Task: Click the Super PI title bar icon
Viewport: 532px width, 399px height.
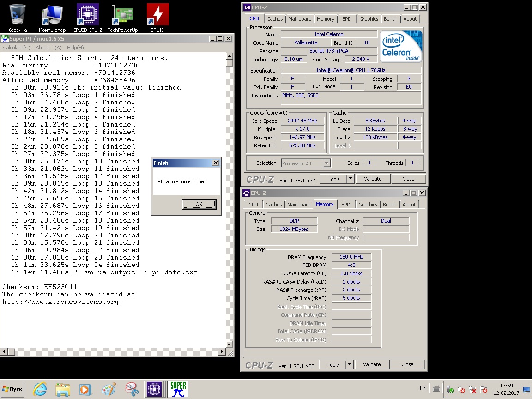Action: 5,39
